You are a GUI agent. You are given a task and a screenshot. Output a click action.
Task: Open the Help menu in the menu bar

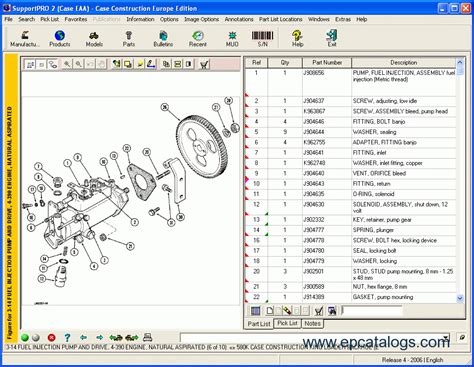coord(362,19)
